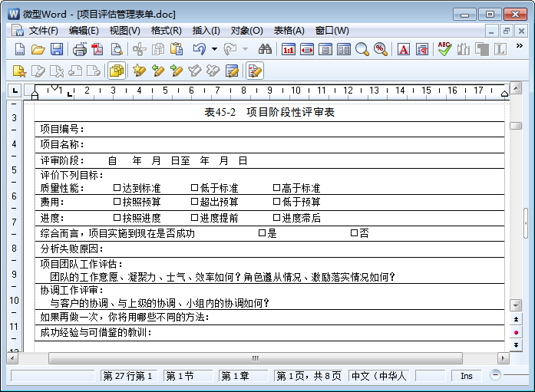This screenshot has width=535, height=392.
Task: Click the vertical scrollbar thumb
Action: (x=516, y=126)
